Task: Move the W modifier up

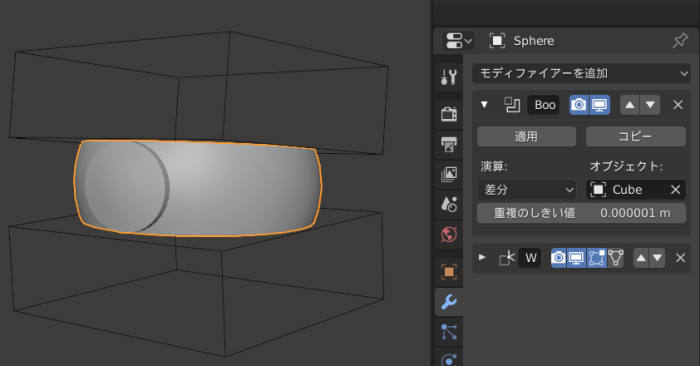Action: (641, 258)
